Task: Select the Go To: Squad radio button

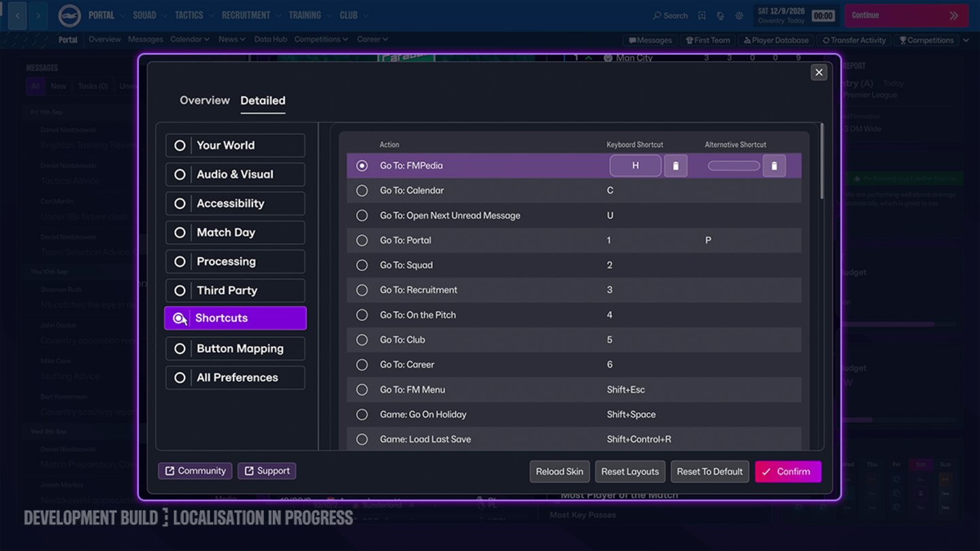Action: coord(362,265)
